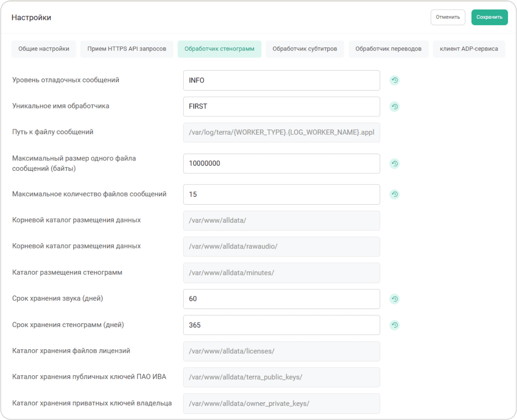Click the transcript retention field showing 365
517x420 pixels.
point(281,325)
